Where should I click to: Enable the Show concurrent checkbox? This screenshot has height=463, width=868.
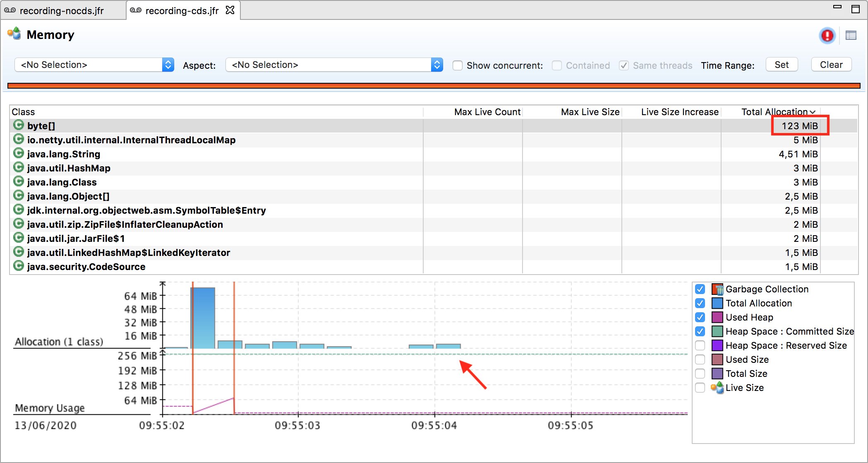click(457, 65)
